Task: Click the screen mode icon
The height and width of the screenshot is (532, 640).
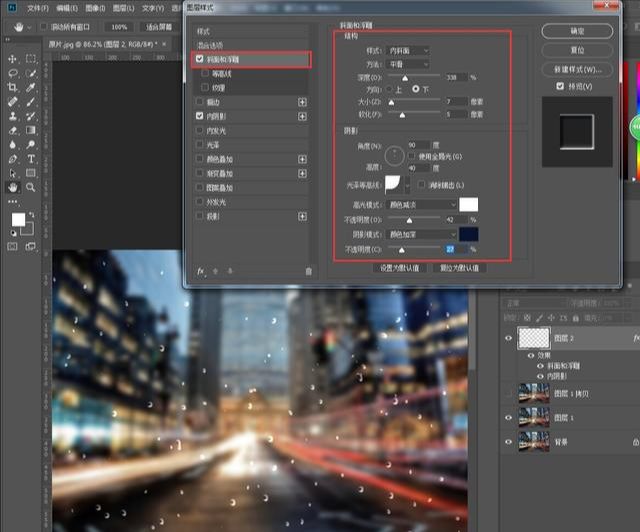Action: point(31,246)
